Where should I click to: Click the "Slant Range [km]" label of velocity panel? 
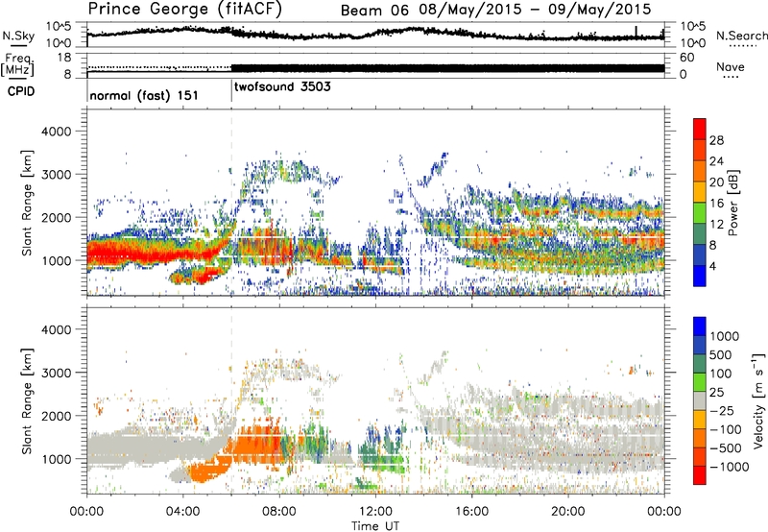27,401
